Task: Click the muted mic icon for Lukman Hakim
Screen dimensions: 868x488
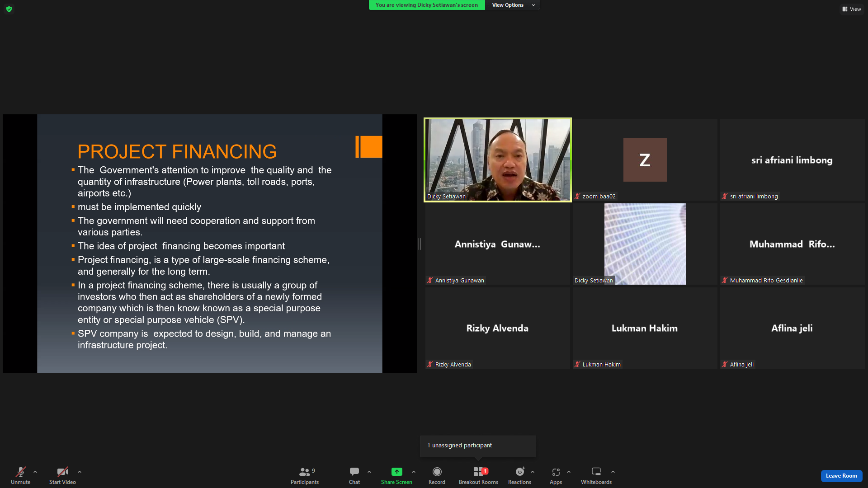Action: tap(577, 364)
